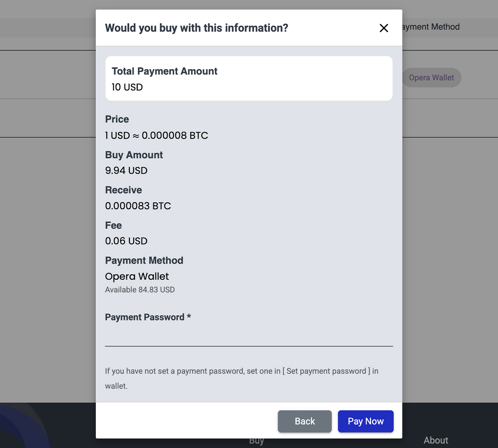
Task: Click the Payment Method header behind dialog
Action: point(432,27)
